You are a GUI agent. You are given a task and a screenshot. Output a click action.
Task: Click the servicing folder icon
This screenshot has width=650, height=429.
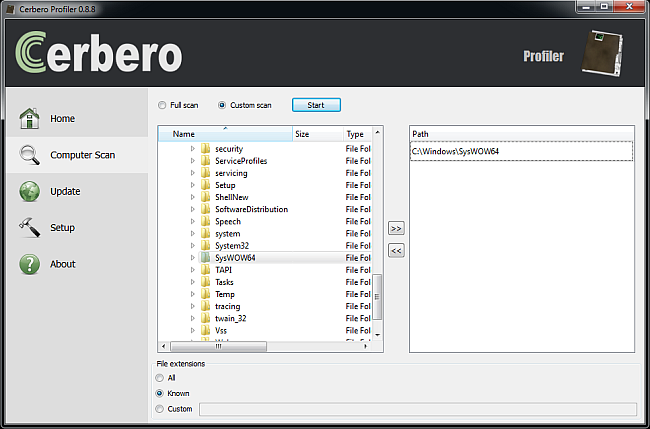[205, 173]
